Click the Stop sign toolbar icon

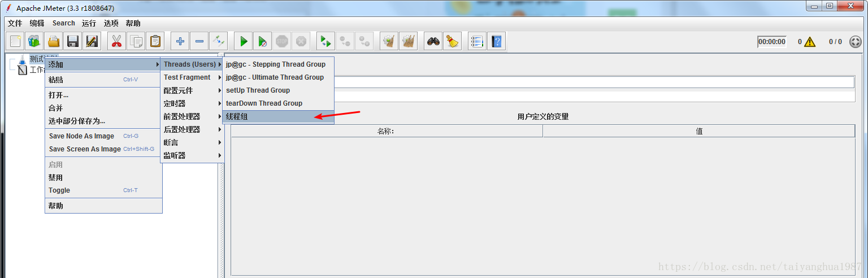282,41
